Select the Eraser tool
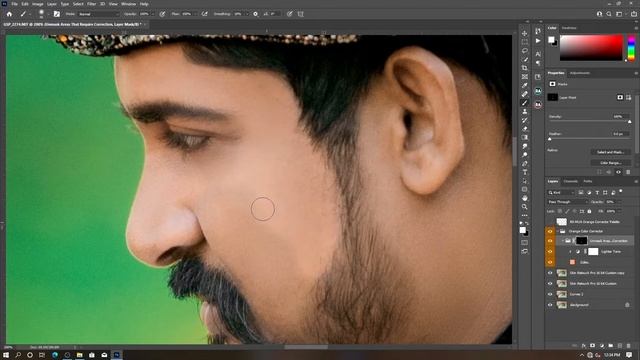The height and width of the screenshot is (360, 640). click(x=524, y=129)
